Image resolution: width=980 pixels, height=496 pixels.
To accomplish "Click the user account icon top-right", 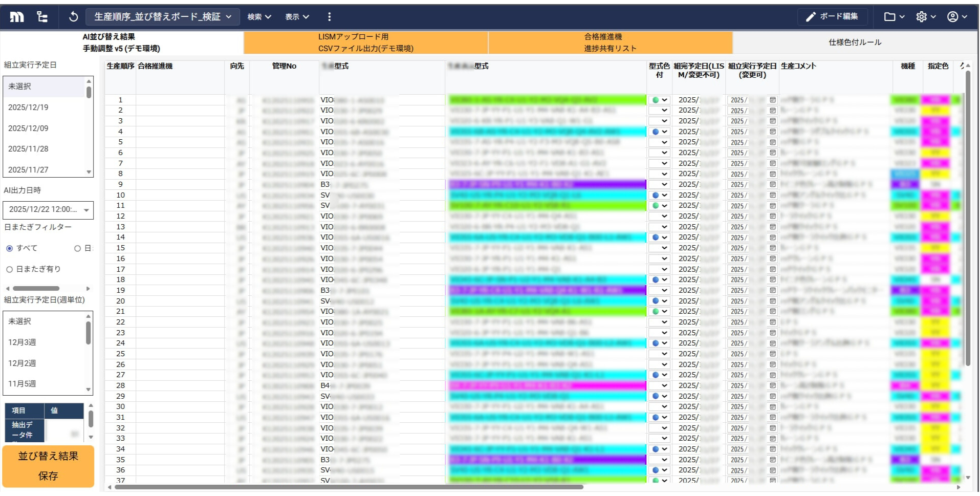I will click(x=955, y=16).
